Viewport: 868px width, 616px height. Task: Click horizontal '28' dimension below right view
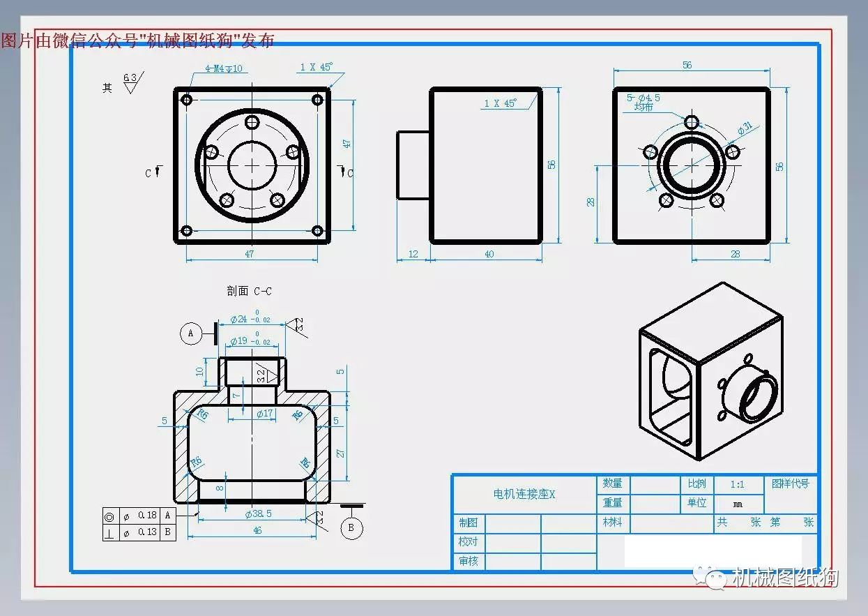(735, 254)
